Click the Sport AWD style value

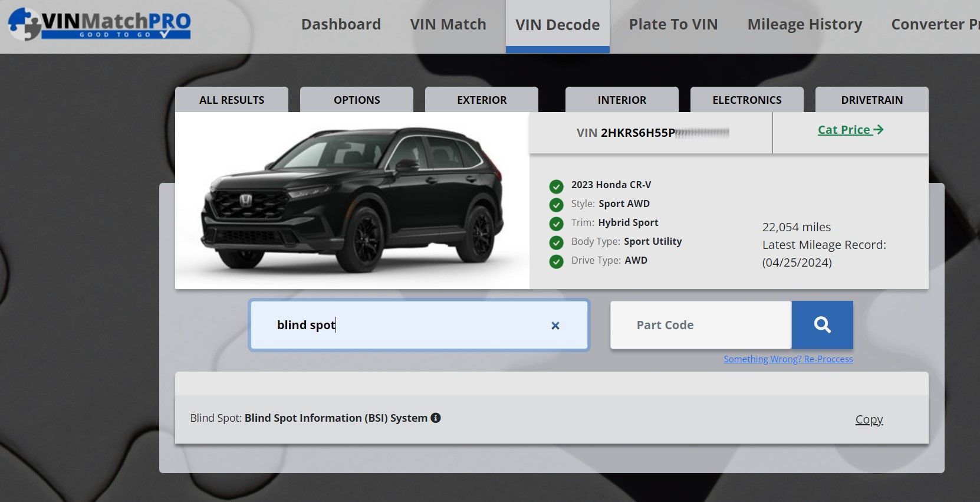[x=624, y=204]
